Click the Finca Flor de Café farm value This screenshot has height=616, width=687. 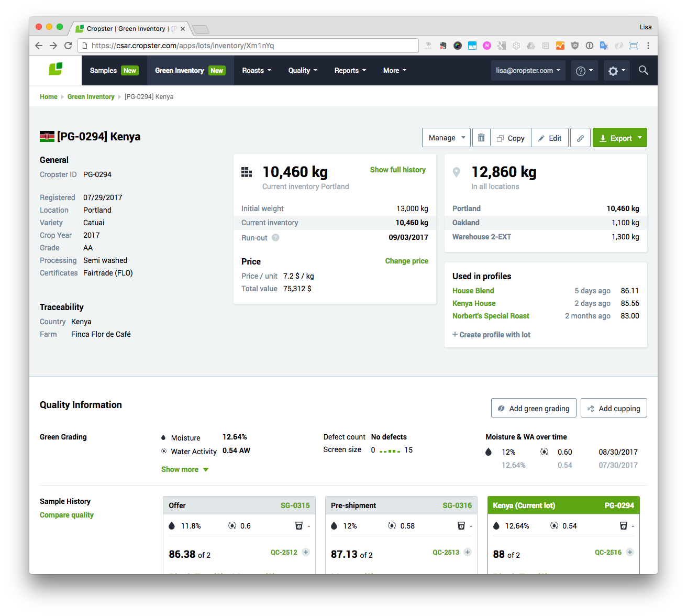pos(101,334)
